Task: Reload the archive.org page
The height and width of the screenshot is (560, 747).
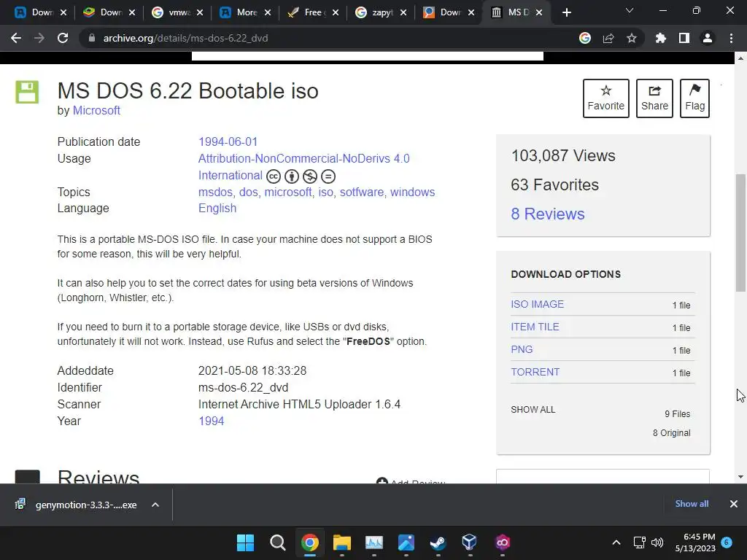Action: [x=63, y=38]
